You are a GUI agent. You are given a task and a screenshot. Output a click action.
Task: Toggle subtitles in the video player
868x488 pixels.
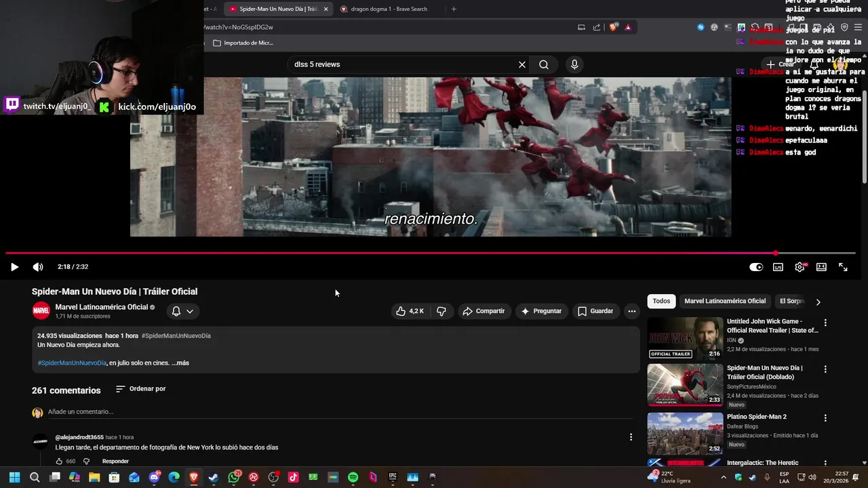point(778,267)
